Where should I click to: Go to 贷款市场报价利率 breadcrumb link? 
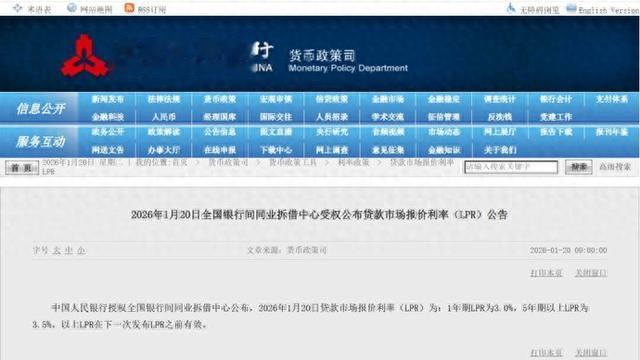click(422, 162)
